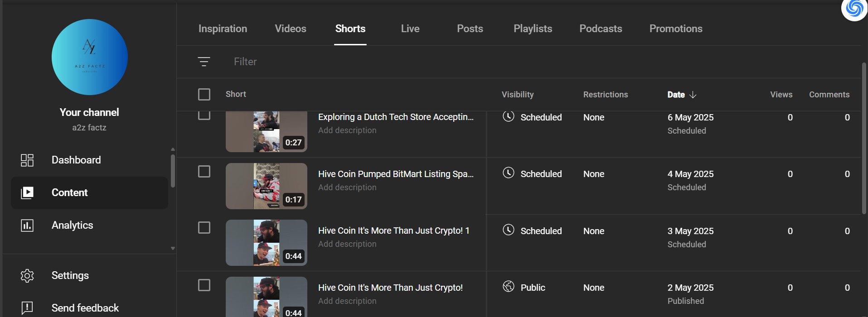Focus the Filter input field
Viewport: 868px width, 317px height.
544,62
